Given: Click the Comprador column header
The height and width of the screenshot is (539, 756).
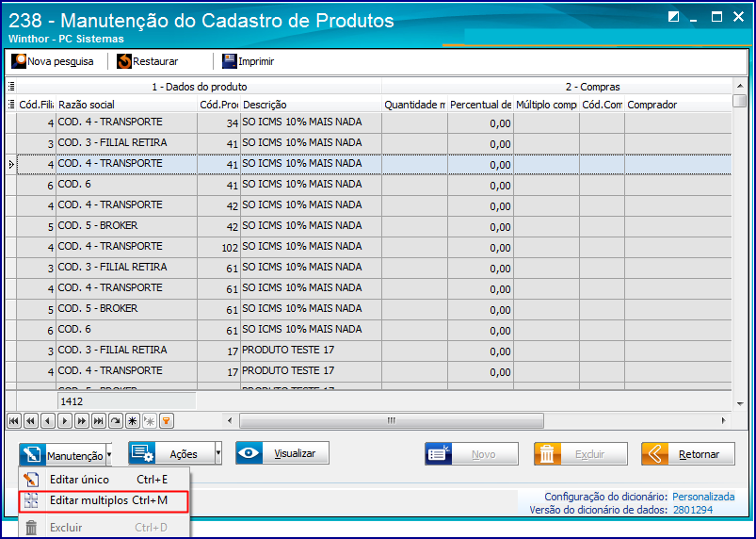Looking at the screenshot, I should 679,105.
